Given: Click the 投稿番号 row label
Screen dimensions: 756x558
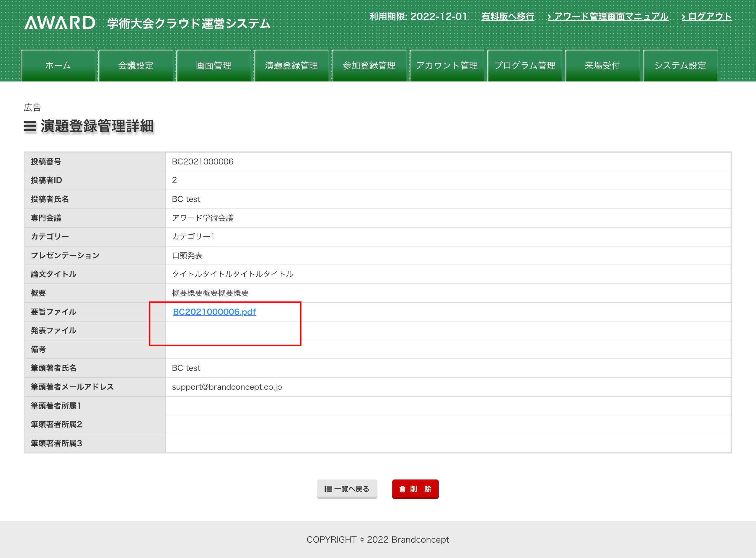Looking at the screenshot, I should point(46,161).
